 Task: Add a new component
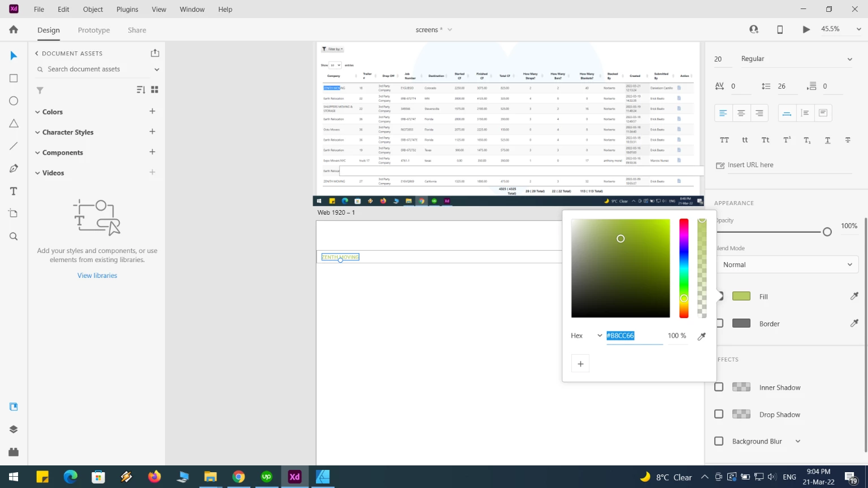[x=152, y=152]
